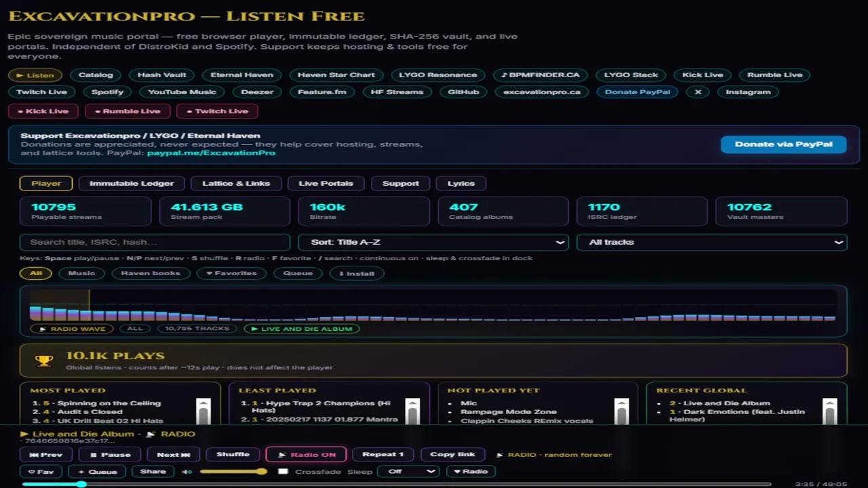
Task: Click the Shuffle button
Action: [233, 455]
